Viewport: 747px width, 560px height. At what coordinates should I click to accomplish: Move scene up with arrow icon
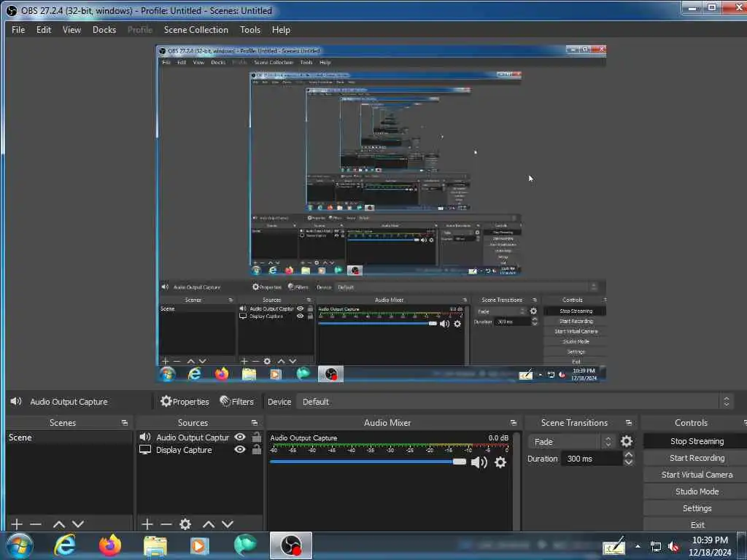click(59, 524)
